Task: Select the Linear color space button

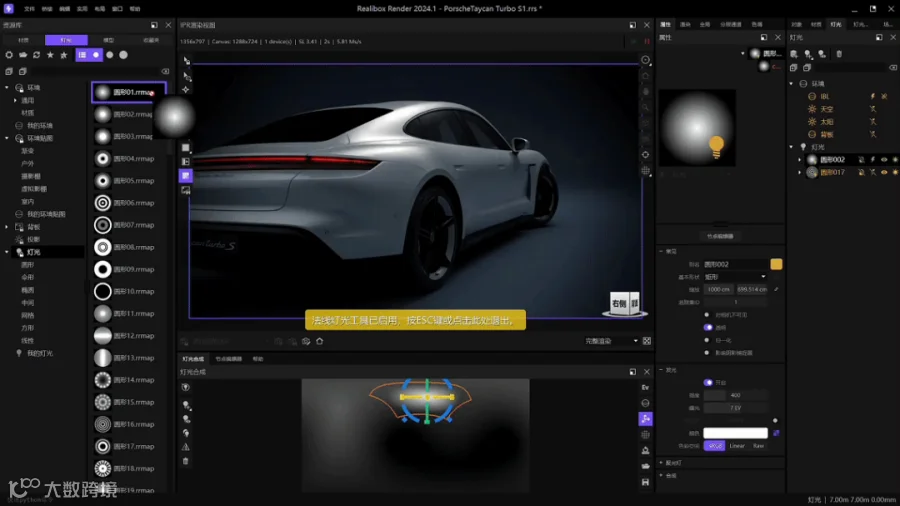Action: pyautogui.click(x=737, y=446)
